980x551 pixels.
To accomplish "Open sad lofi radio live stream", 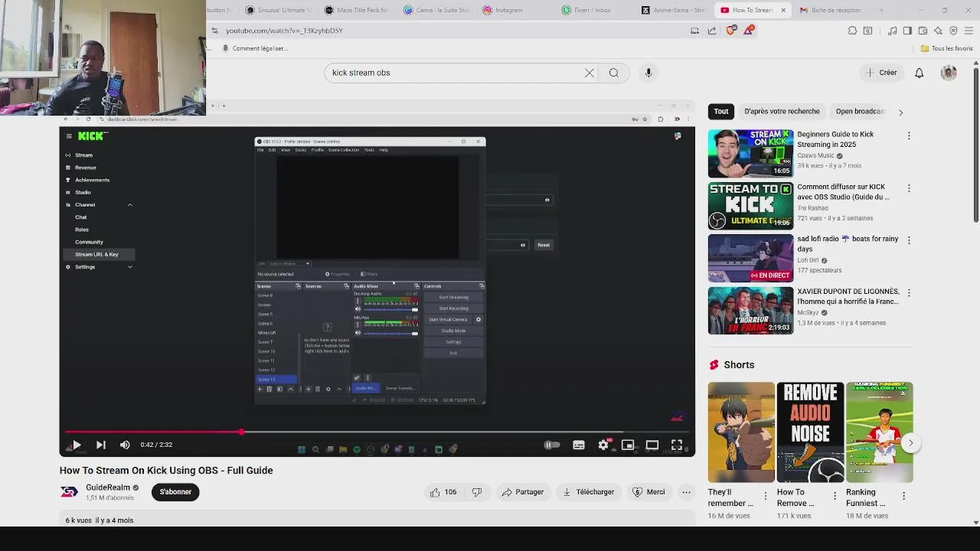I will pyautogui.click(x=750, y=258).
